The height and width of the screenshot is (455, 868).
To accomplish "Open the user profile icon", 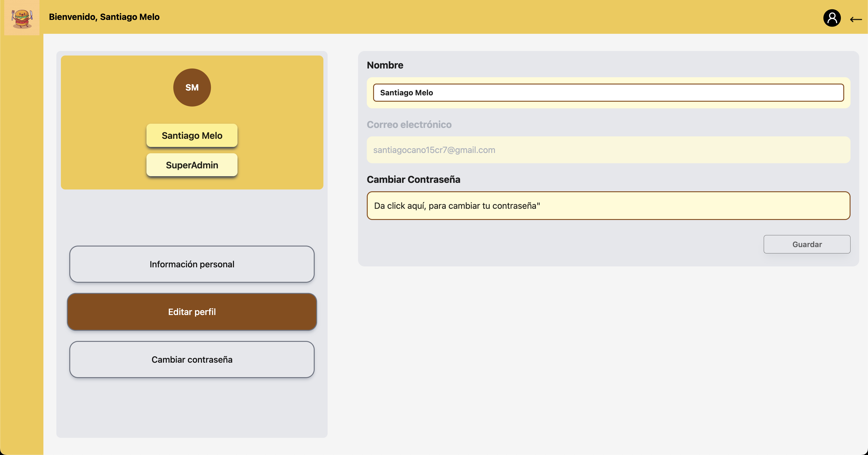I will (x=832, y=18).
